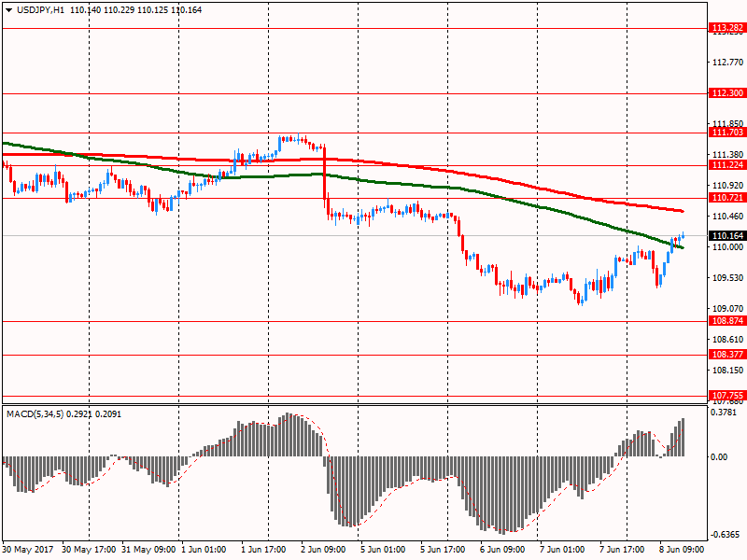Click the 7 Jun 17:00 time label

[622, 550]
